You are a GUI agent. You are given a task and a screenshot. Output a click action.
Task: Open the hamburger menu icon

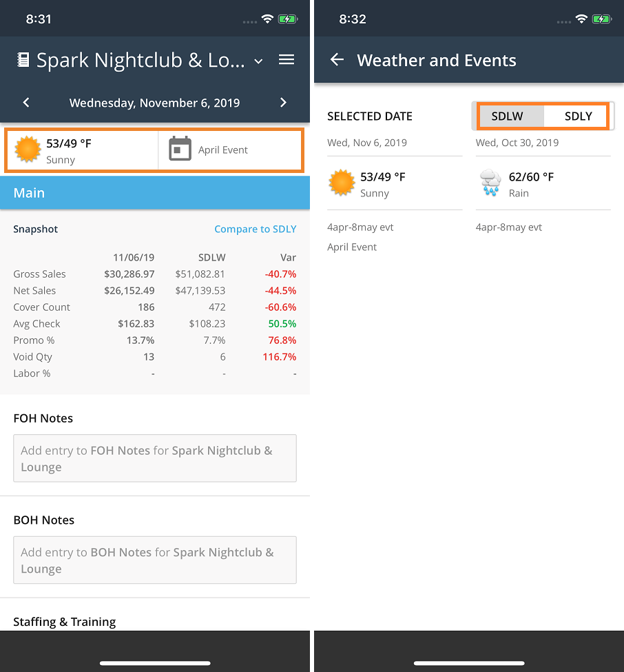[287, 60]
